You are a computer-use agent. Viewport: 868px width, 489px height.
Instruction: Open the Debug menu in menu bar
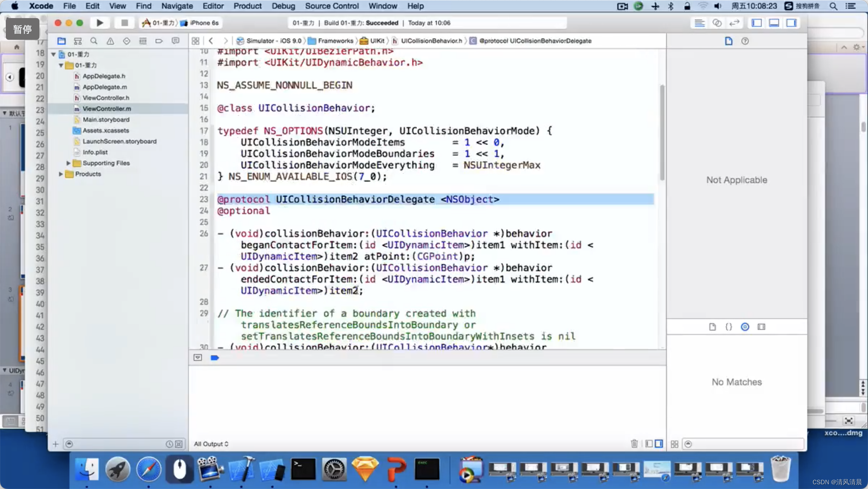point(282,6)
